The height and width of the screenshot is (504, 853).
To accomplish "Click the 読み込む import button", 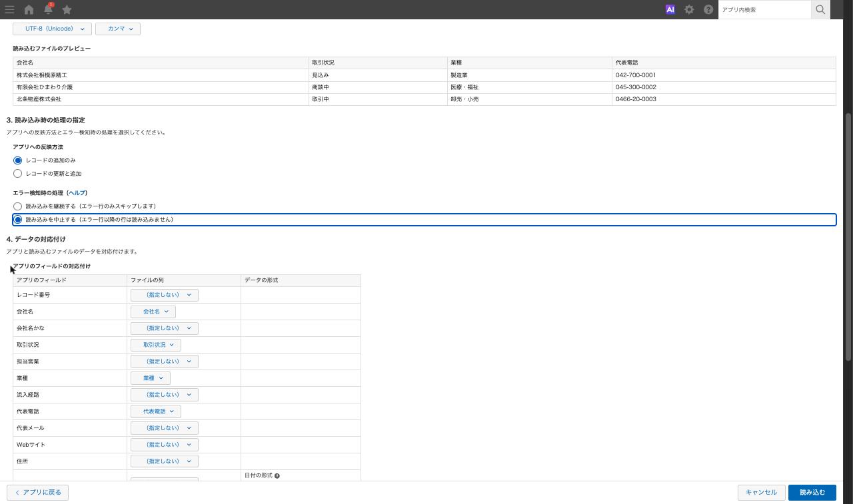I will (812, 493).
